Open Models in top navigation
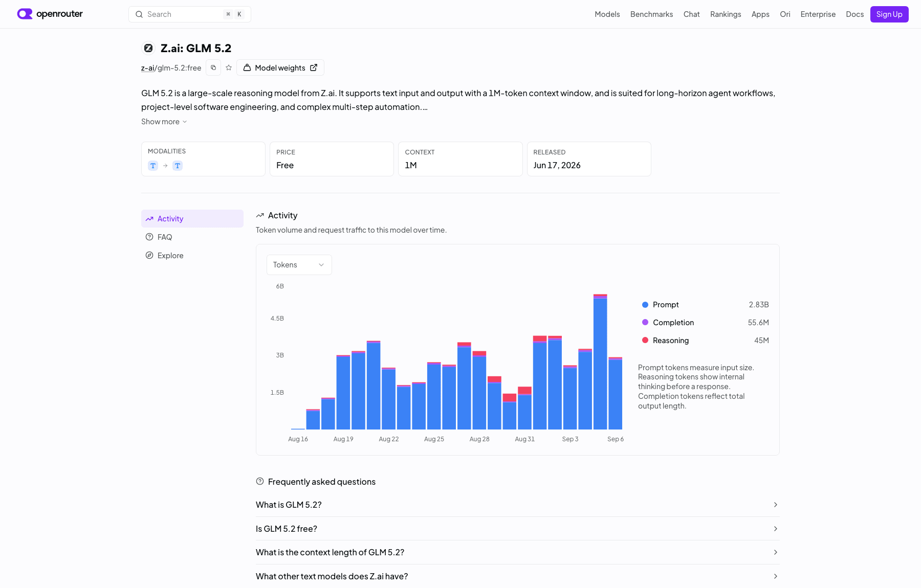Viewport: 921px width, 588px height. (x=607, y=14)
